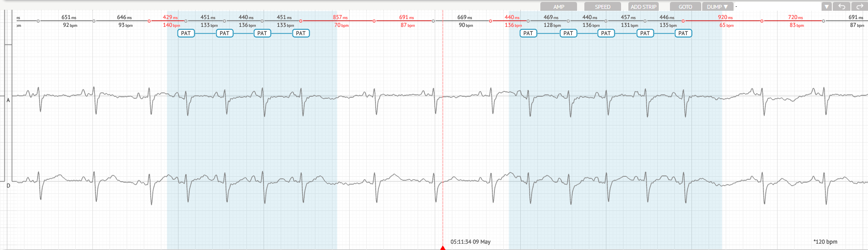Select the first PAT label of the second episode
Screen dimensions: 868x250
pyautogui.click(x=528, y=33)
